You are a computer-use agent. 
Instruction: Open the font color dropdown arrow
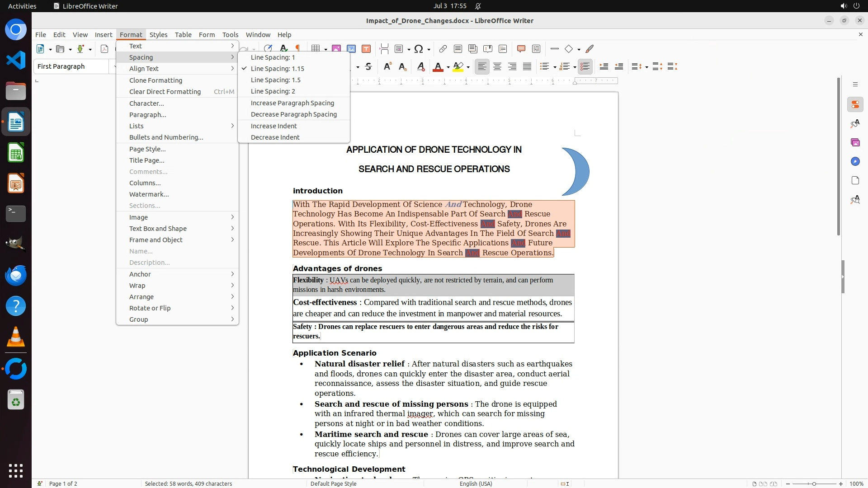click(x=448, y=67)
